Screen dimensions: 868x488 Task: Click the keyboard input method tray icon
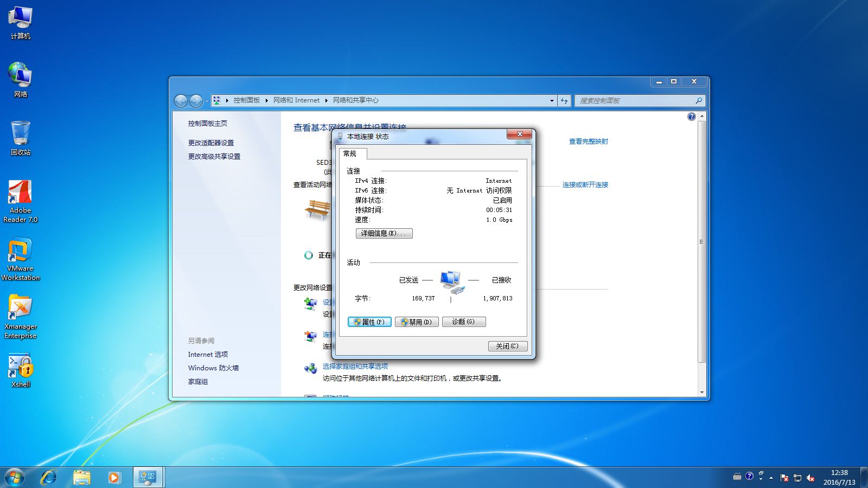737,477
